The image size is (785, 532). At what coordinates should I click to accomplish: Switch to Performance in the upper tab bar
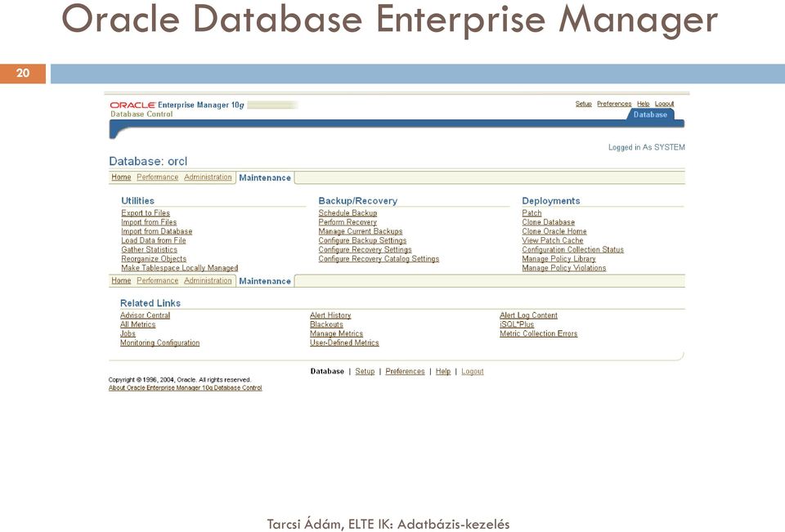coord(157,177)
